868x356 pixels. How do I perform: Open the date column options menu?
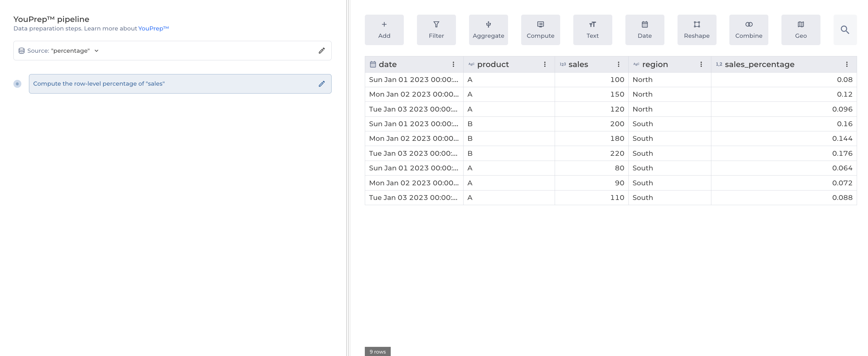pos(453,64)
